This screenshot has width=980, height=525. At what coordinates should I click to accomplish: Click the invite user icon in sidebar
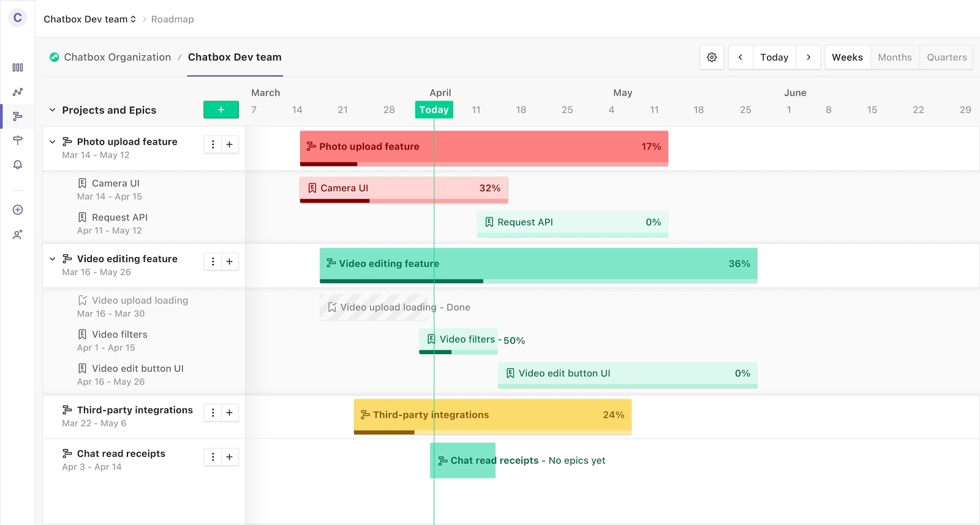point(18,235)
